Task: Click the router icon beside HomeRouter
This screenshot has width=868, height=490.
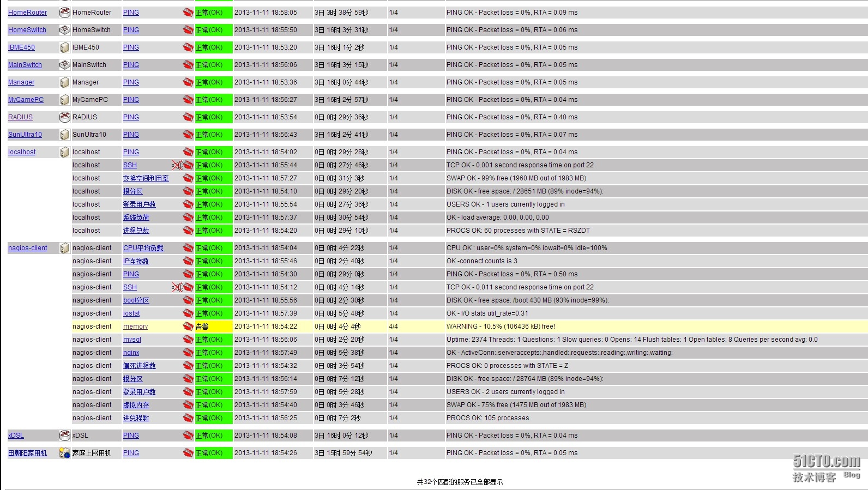Action: pyautogui.click(x=64, y=12)
